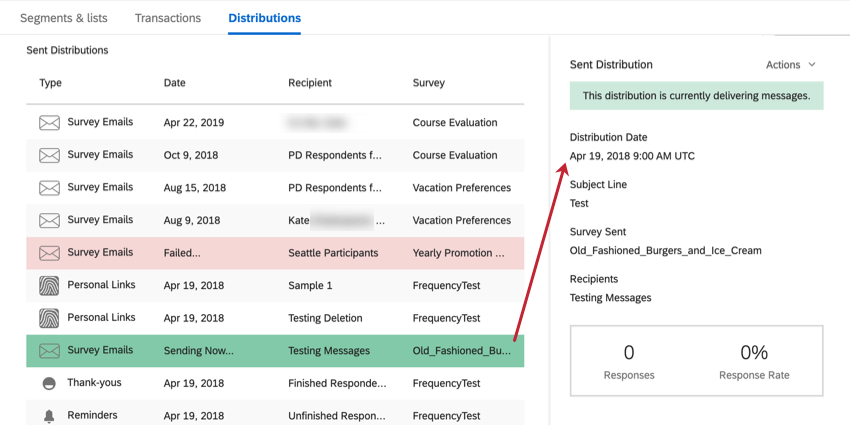850x425 pixels.
Task: Click fingerprint icon for Testing Deletion row
Action: coord(49,318)
